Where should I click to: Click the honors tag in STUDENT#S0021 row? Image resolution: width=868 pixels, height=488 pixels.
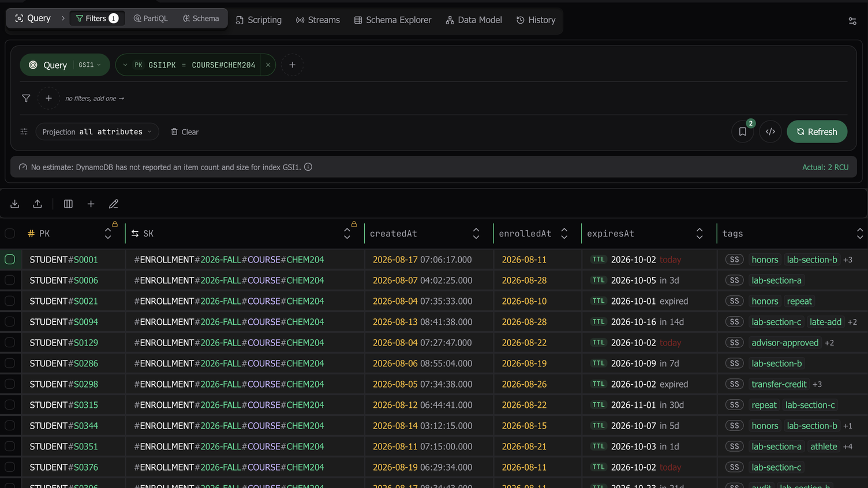765,301
